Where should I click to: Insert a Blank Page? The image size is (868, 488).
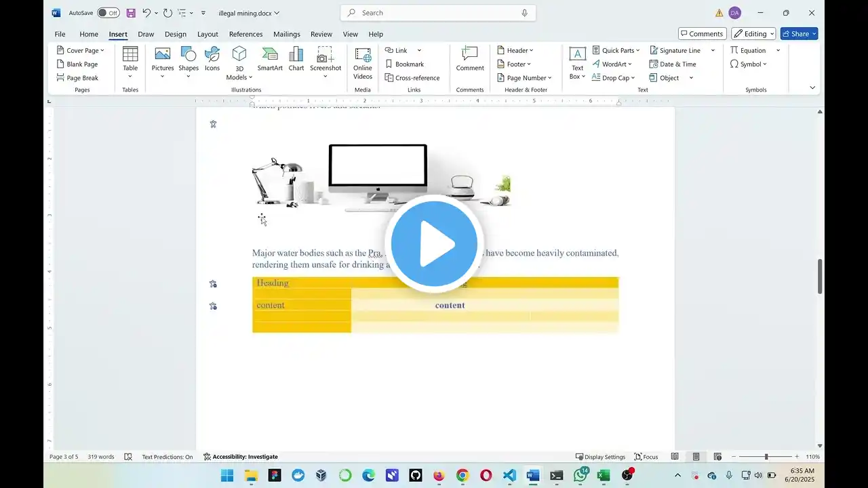coord(77,64)
